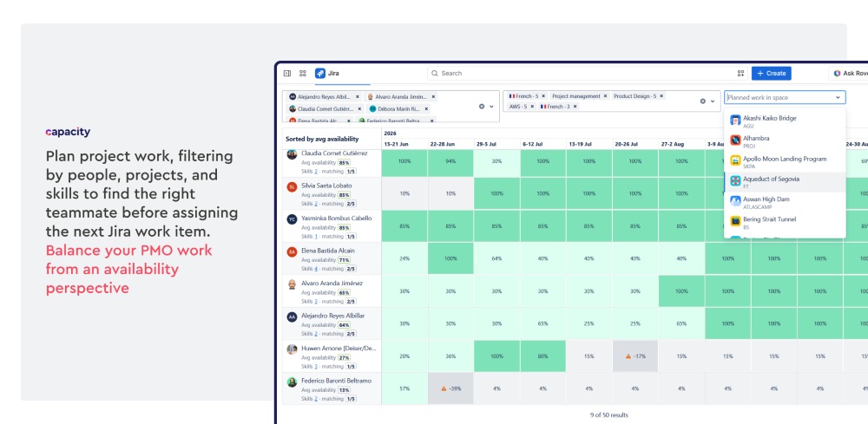Open Planned work in space combo box
This screenshot has height=424, width=868.
tap(785, 97)
